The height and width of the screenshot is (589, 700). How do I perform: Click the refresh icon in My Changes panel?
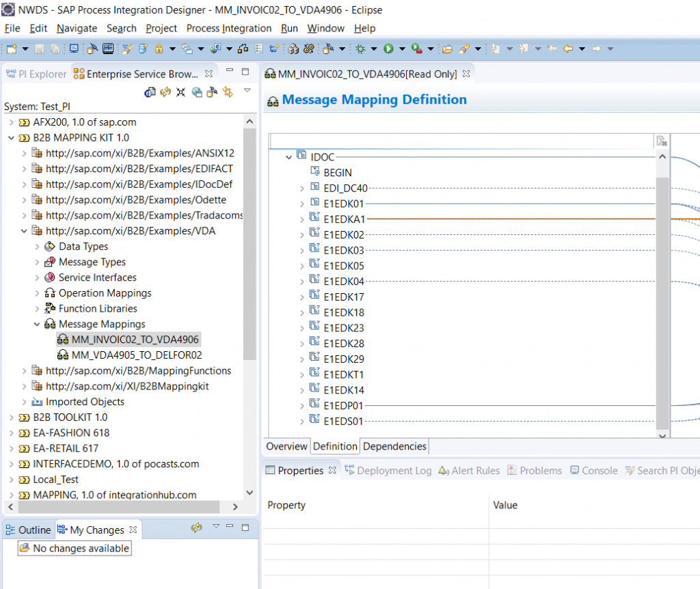click(196, 528)
